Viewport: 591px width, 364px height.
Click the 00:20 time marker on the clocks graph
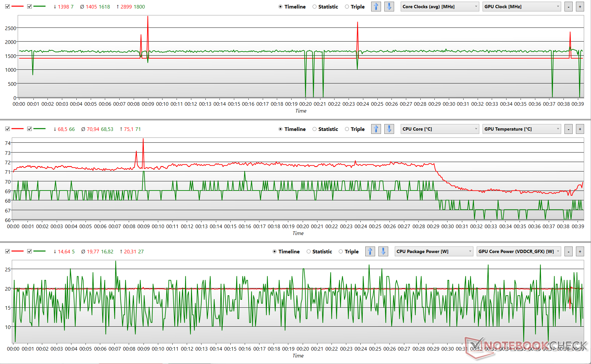305,104
